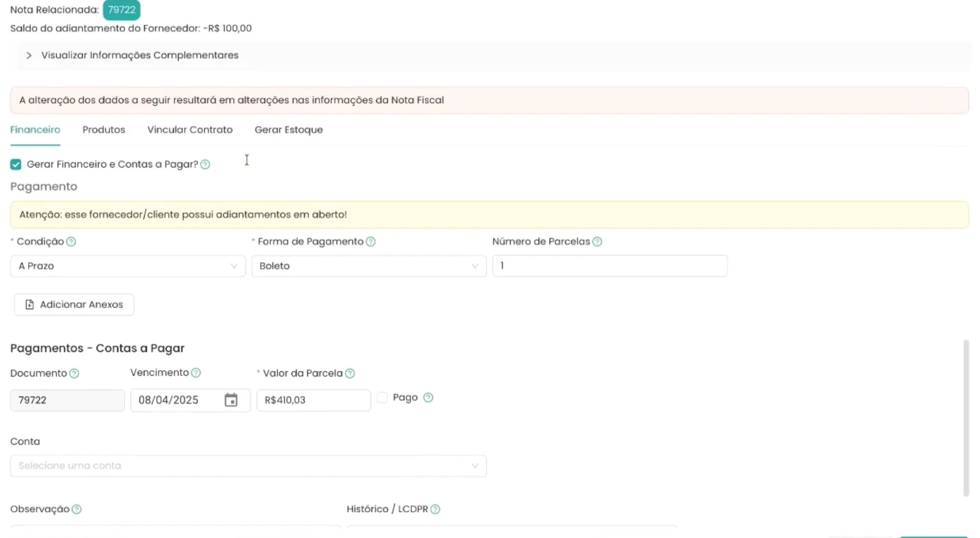This screenshot has width=980, height=538.
Task: Open help for Histórico / LCDPR
Action: pyautogui.click(x=436, y=509)
